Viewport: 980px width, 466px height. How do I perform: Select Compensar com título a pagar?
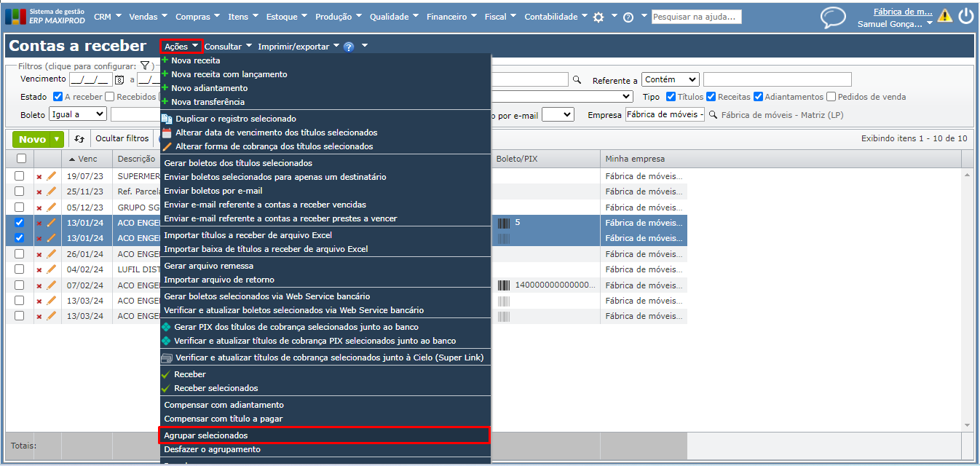point(224,419)
